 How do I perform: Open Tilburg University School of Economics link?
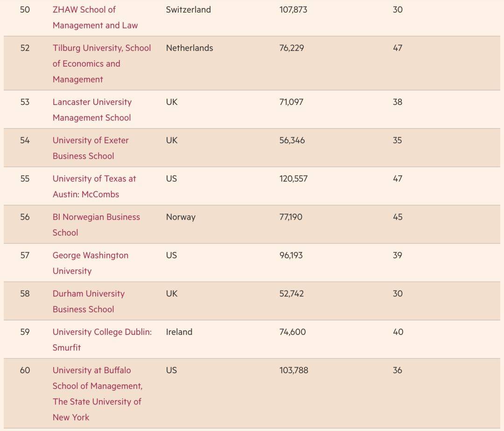point(102,63)
